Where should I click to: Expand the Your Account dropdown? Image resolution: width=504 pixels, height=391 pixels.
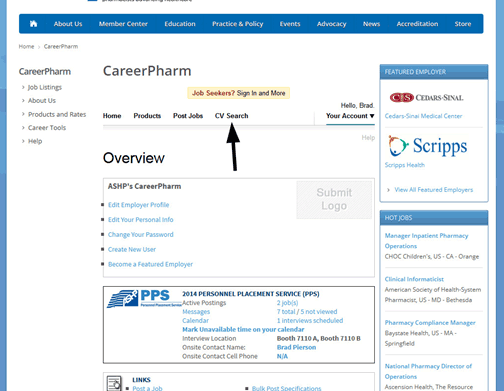tap(350, 116)
